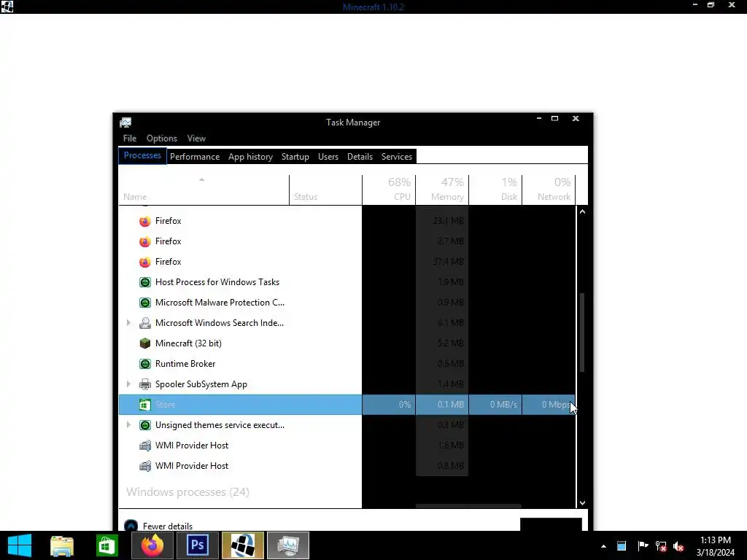Click the first WMI Provider Host icon
Screen dimensions: 747x560
tap(145, 446)
